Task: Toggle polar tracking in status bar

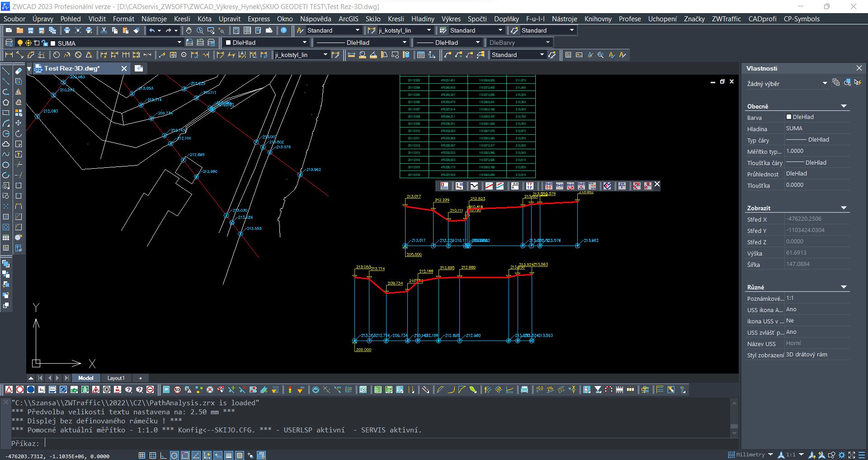Action: (x=175, y=455)
